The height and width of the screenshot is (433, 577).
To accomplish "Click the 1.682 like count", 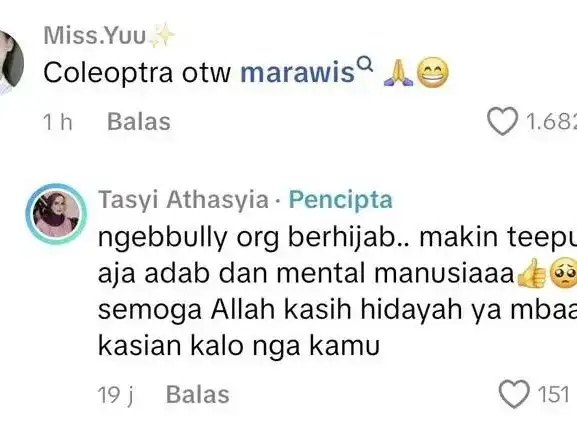I will click(551, 121).
